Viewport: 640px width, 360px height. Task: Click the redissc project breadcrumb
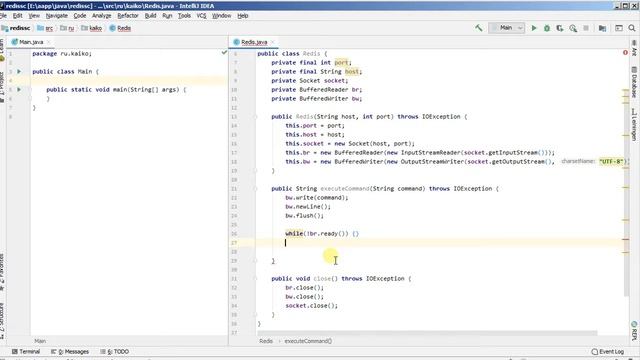16,28
